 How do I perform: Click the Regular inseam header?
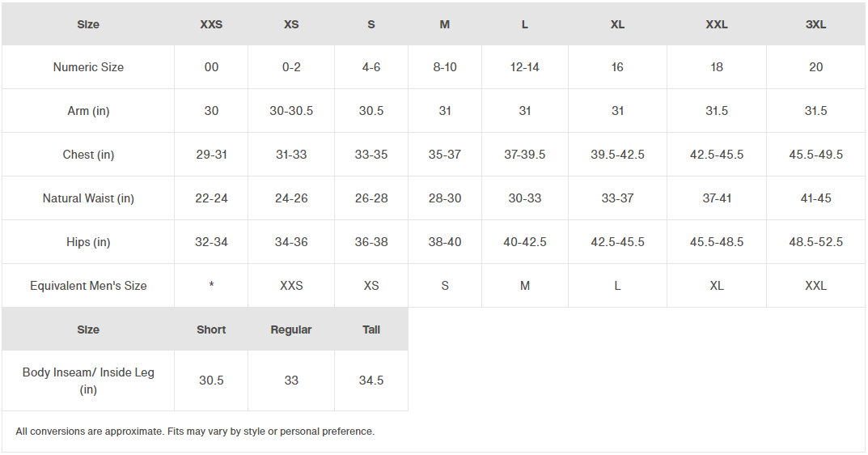[291, 330]
